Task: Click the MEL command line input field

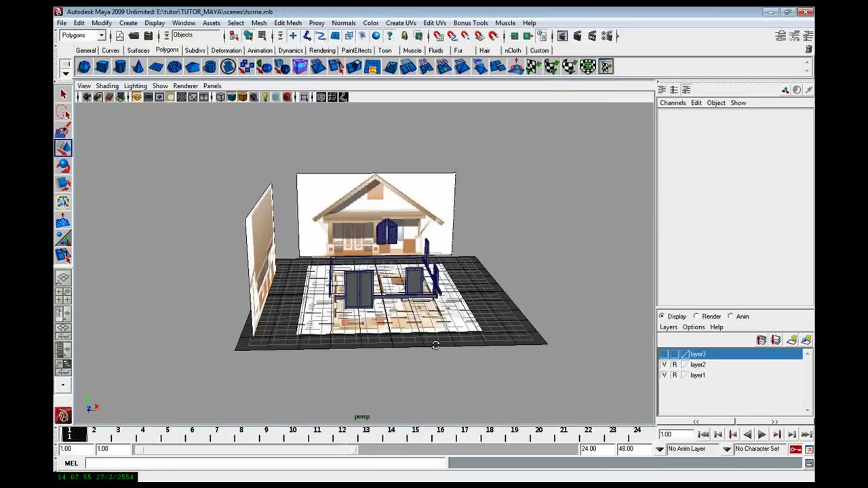Action: [x=267, y=464]
